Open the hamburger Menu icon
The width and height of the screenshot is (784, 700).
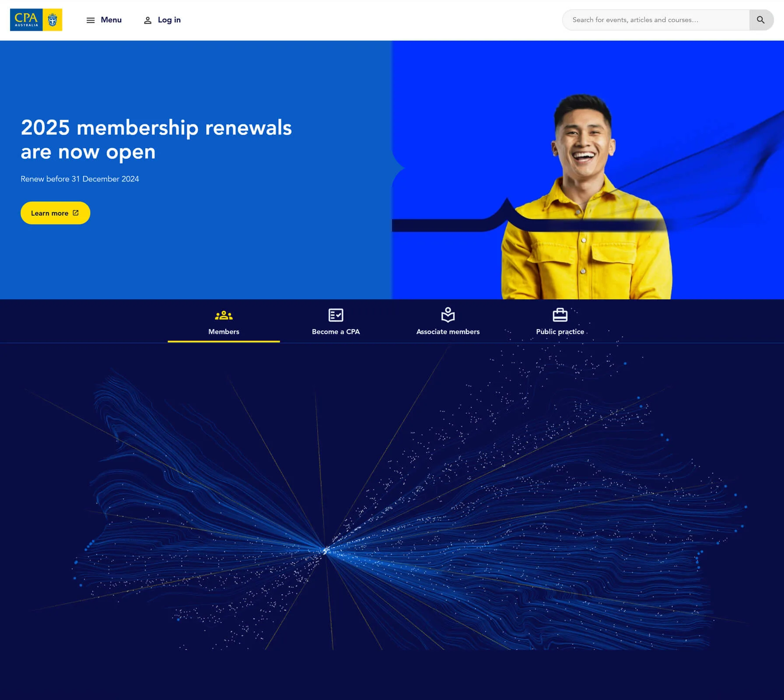91,20
